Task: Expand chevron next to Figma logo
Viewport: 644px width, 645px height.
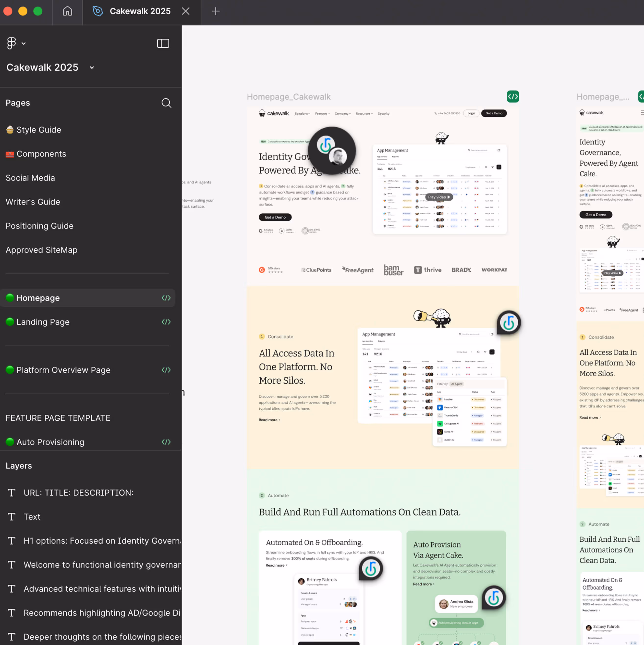Action: pyautogui.click(x=24, y=43)
